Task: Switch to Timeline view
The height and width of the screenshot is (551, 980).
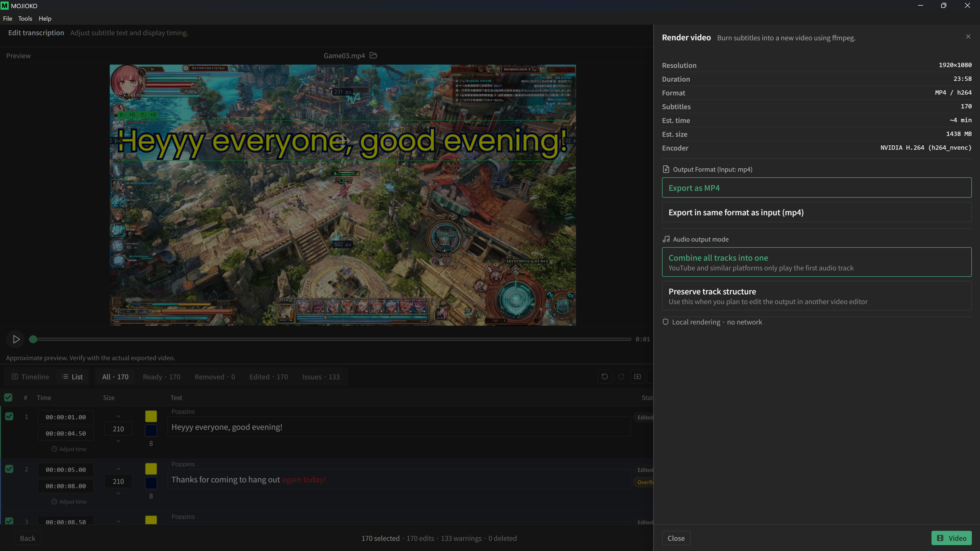Action: (x=30, y=377)
